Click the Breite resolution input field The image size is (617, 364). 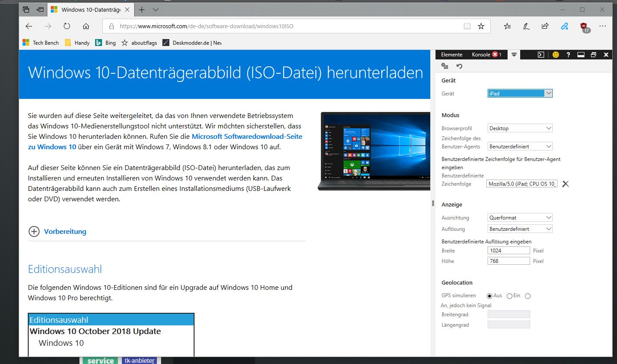pyautogui.click(x=508, y=250)
